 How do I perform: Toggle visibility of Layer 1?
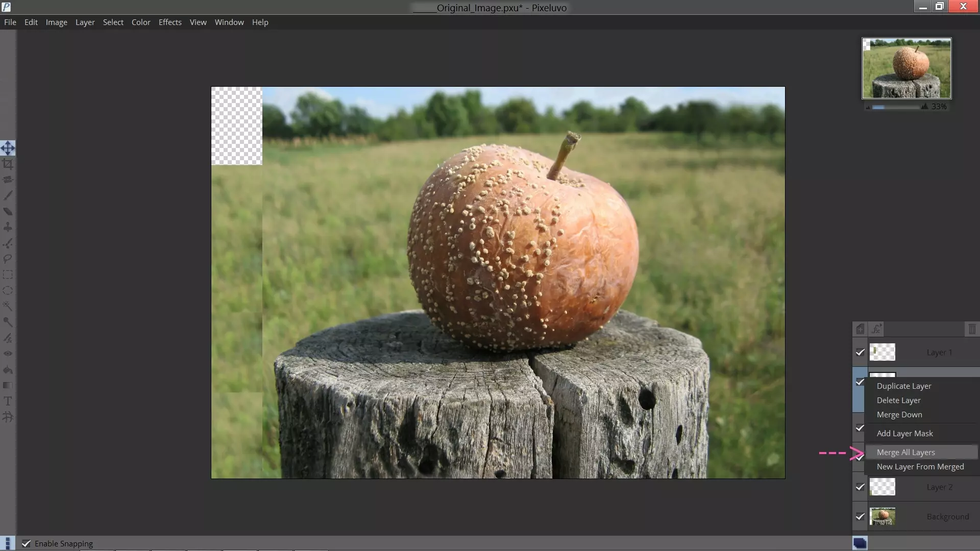click(860, 353)
